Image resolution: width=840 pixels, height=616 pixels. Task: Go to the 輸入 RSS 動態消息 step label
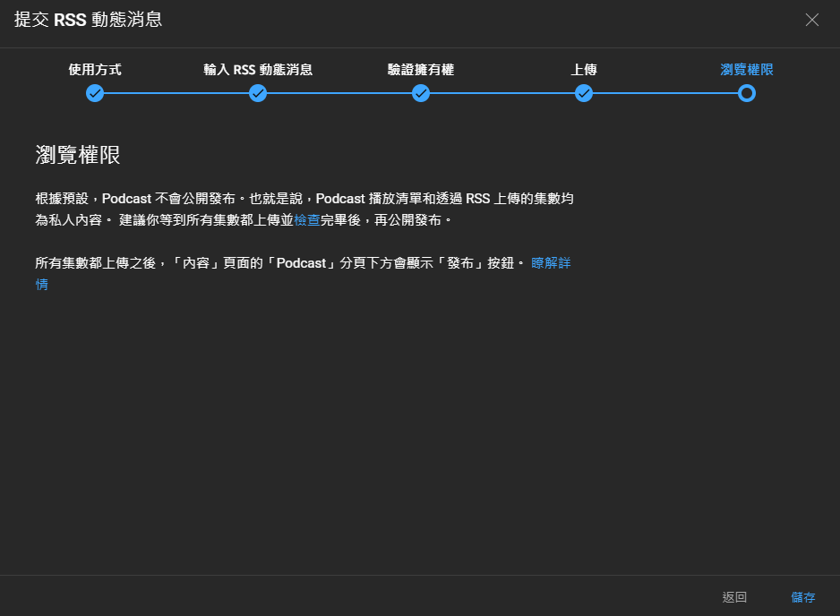point(258,70)
